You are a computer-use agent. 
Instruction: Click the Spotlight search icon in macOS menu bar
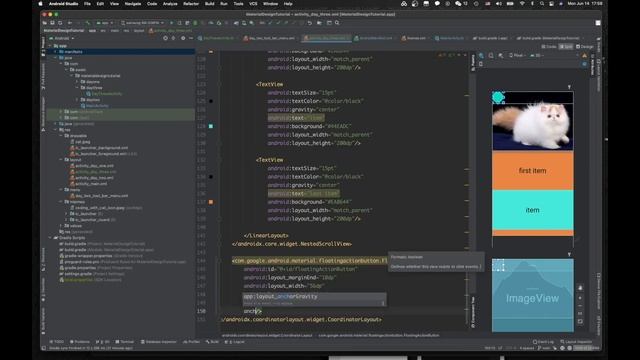[x=542, y=4]
